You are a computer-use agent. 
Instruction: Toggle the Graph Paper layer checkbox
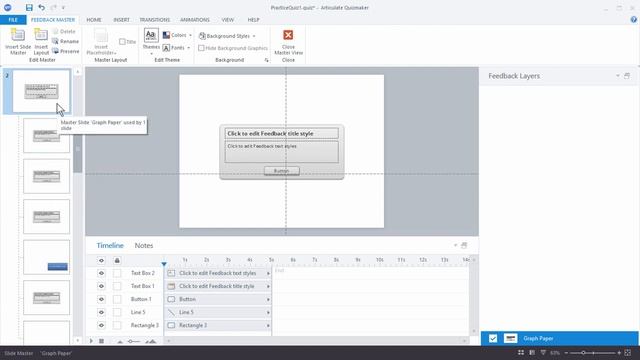pyautogui.click(x=493, y=338)
